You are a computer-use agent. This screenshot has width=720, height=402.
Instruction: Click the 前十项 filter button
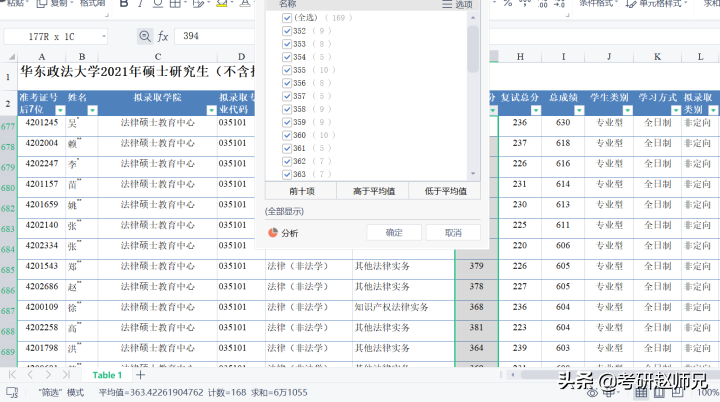click(301, 191)
